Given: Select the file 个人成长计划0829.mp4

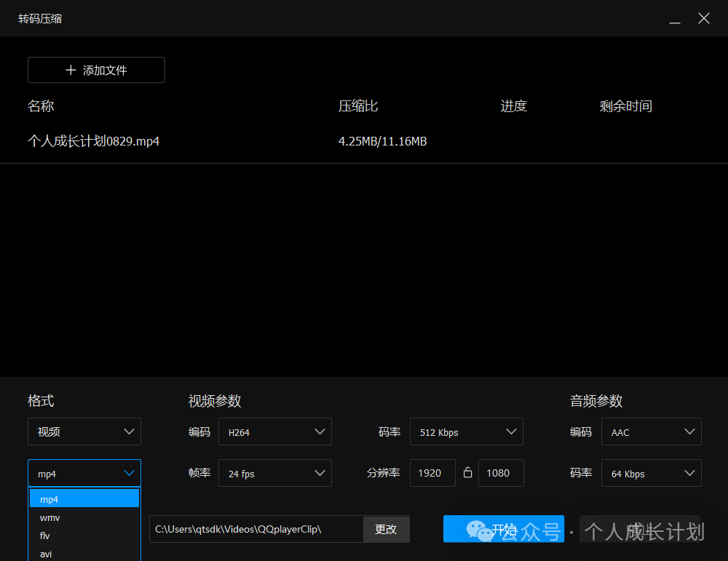Looking at the screenshot, I should point(93,141).
